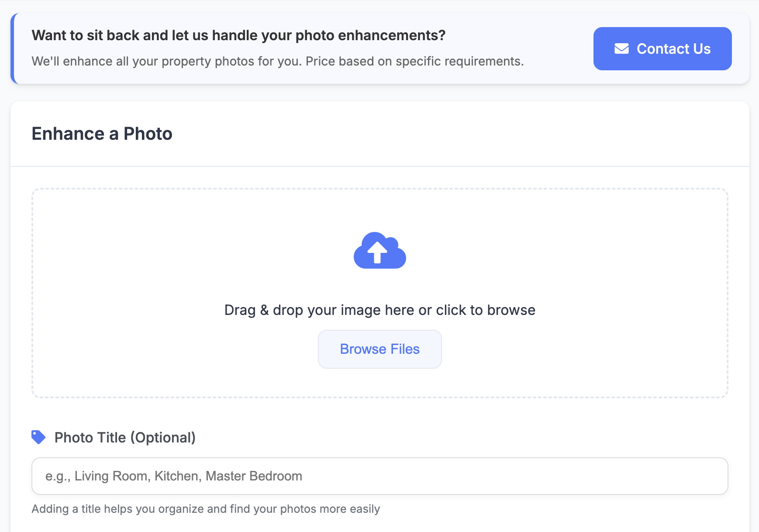
Task: Click the Contact Us button label
Action: pyautogui.click(x=673, y=49)
